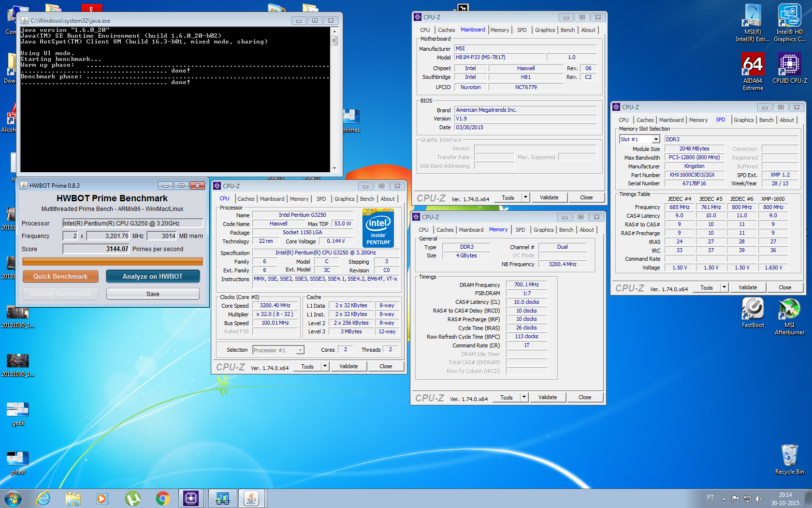
Task: Open FastBoot desktop icon
Action: pyautogui.click(x=753, y=313)
